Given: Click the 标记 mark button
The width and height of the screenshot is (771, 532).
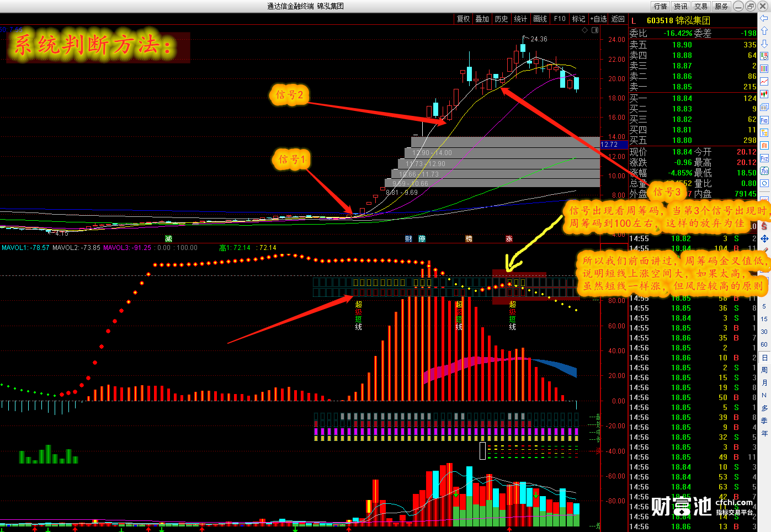Looking at the screenshot, I should click(579, 19).
